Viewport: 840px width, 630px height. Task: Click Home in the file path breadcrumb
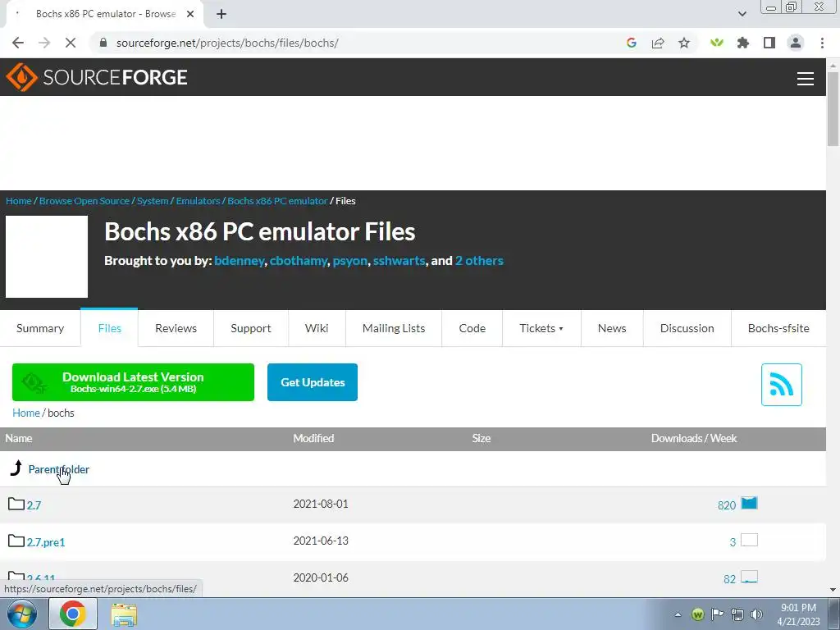[x=25, y=413]
